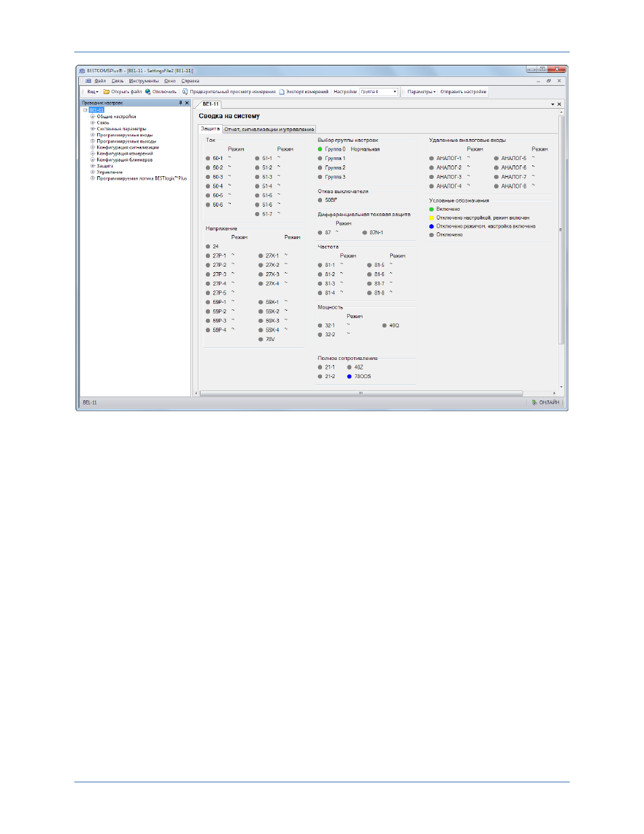Open the Справка menu

[x=190, y=81]
